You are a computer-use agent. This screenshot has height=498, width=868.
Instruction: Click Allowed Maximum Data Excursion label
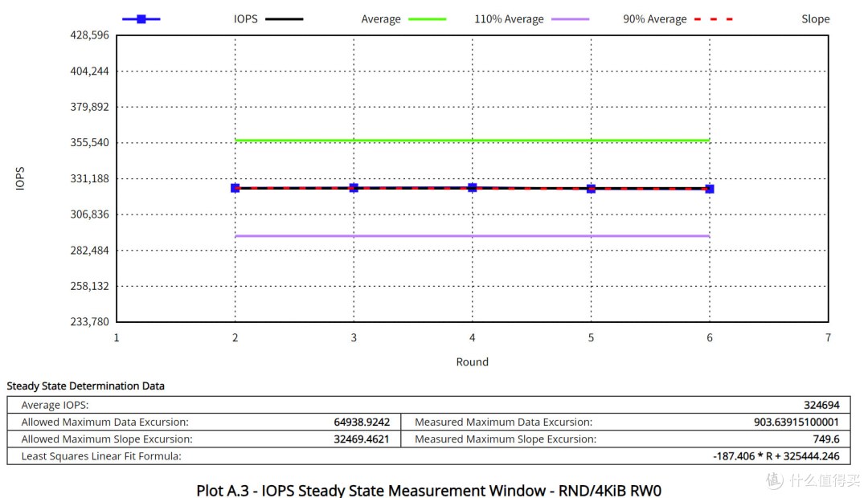(x=104, y=422)
